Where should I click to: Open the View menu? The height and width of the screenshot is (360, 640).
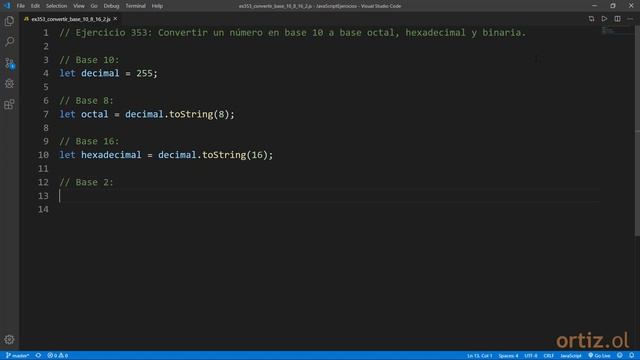coord(79,6)
